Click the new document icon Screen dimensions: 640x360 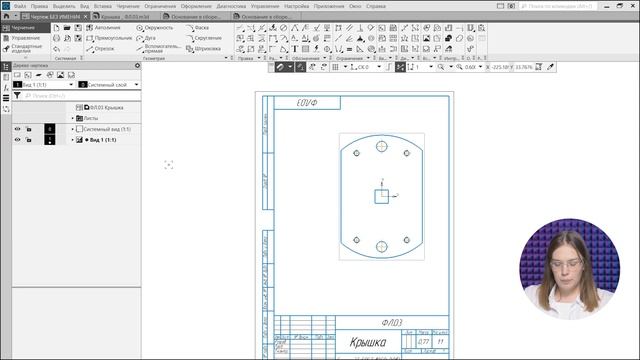pyautogui.click(x=56, y=28)
